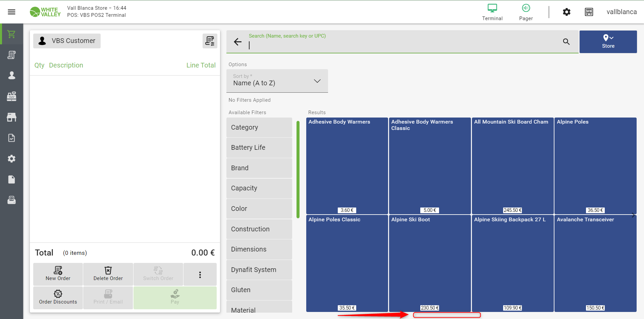Open the customers sidebar icon

pos(11,75)
